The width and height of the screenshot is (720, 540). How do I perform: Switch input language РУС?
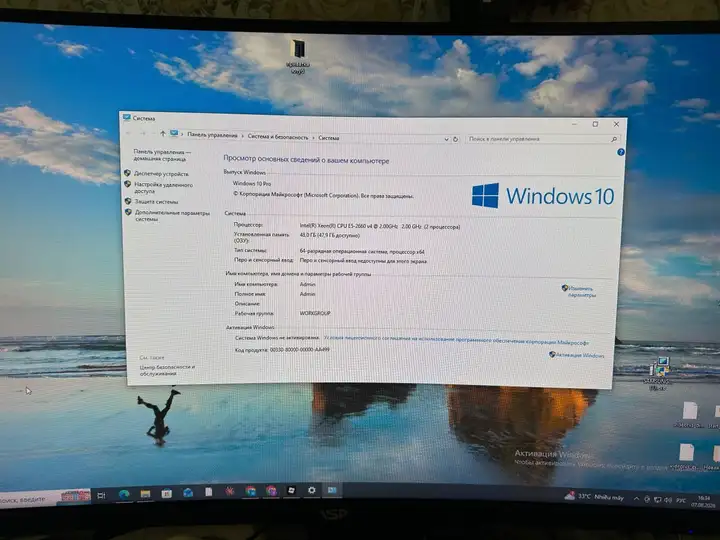(681, 501)
